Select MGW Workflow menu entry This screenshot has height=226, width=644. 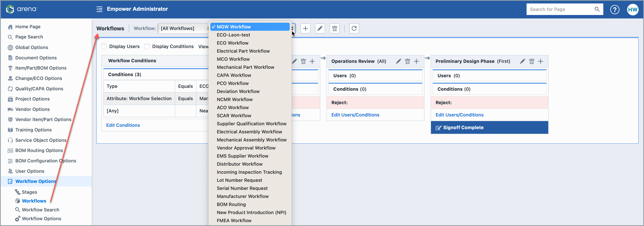(x=234, y=27)
